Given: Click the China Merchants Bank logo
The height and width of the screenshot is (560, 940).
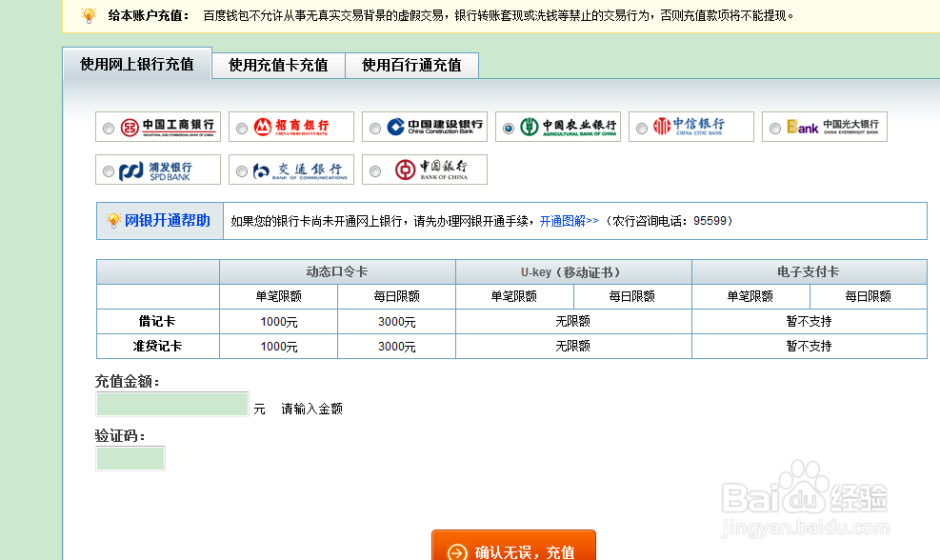Looking at the screenshot, I should 291,127.
